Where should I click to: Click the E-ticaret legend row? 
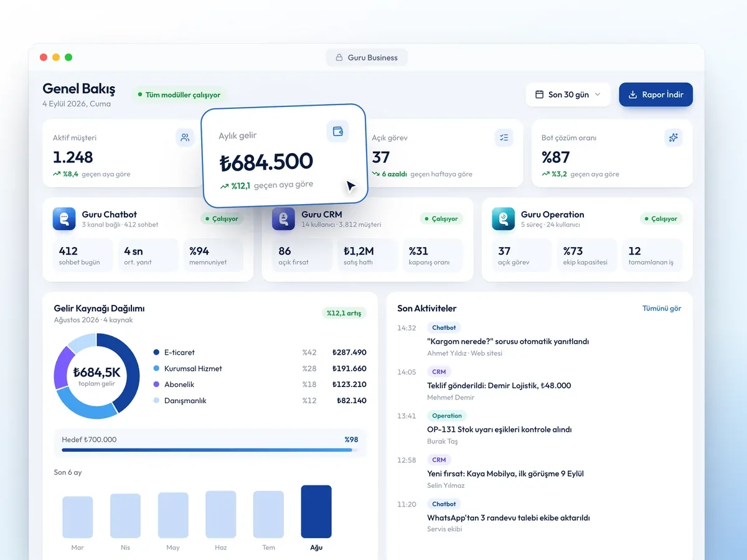(260, 352)
